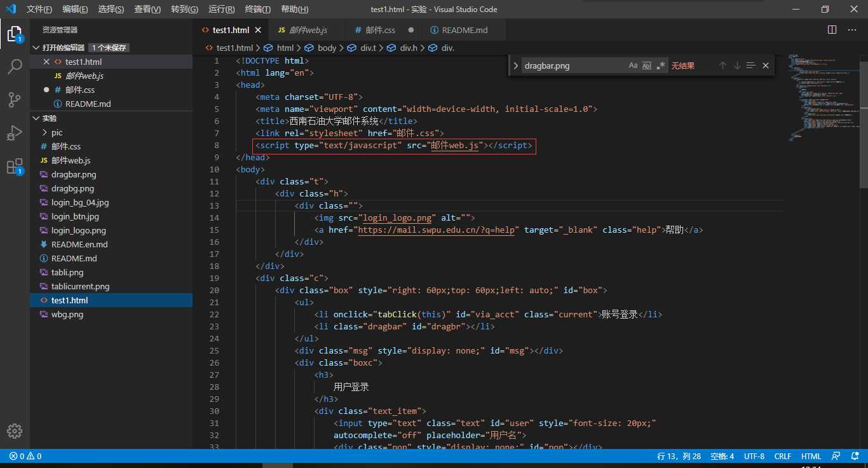Viewport: 868px width, 468px height.
Task: Toggle Match Whole Word in find widget
Action: click(647, 65)
